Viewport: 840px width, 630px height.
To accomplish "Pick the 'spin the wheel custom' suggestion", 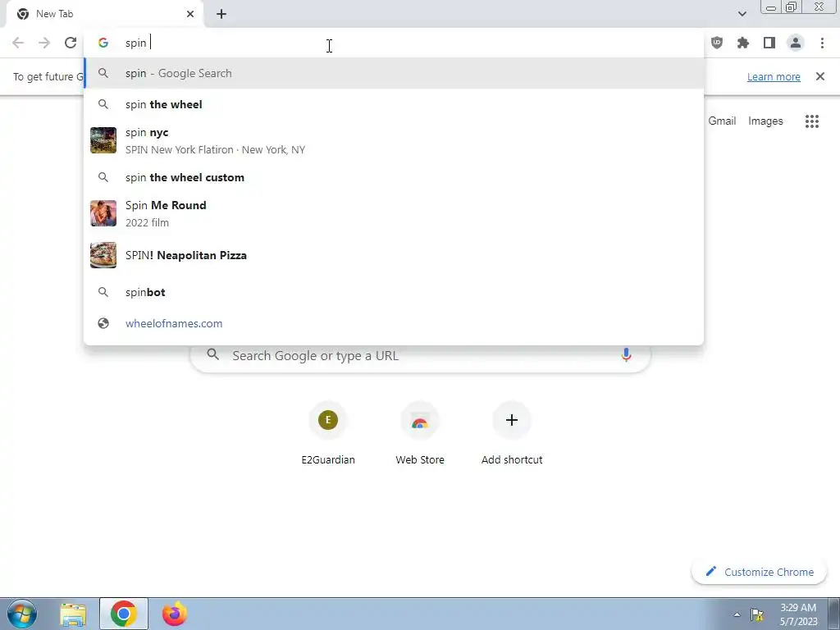I will tap(394, 177).
